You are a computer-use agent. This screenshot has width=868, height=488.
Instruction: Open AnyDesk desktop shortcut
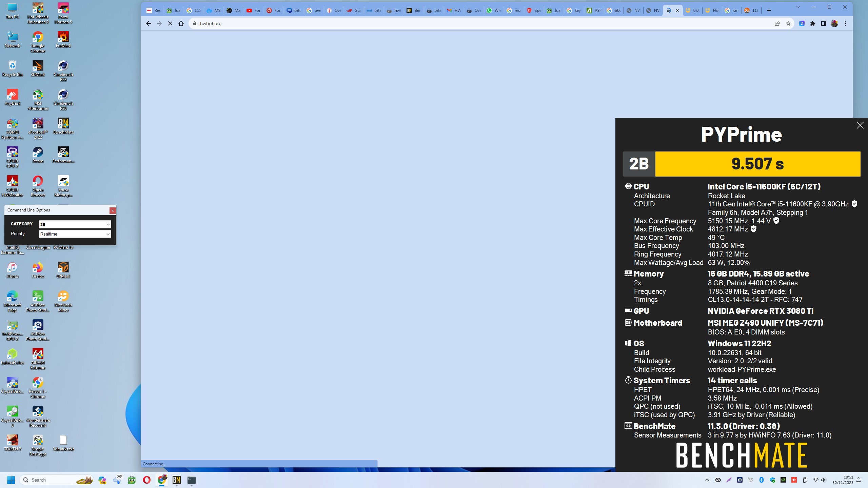point(13,97)
